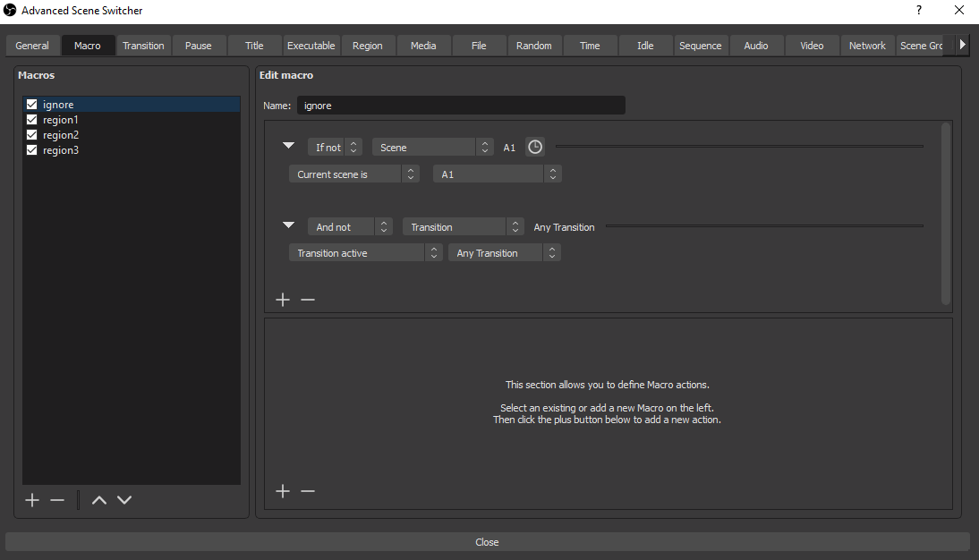
Task: Open the Video tab
Action: coord(812,46)
